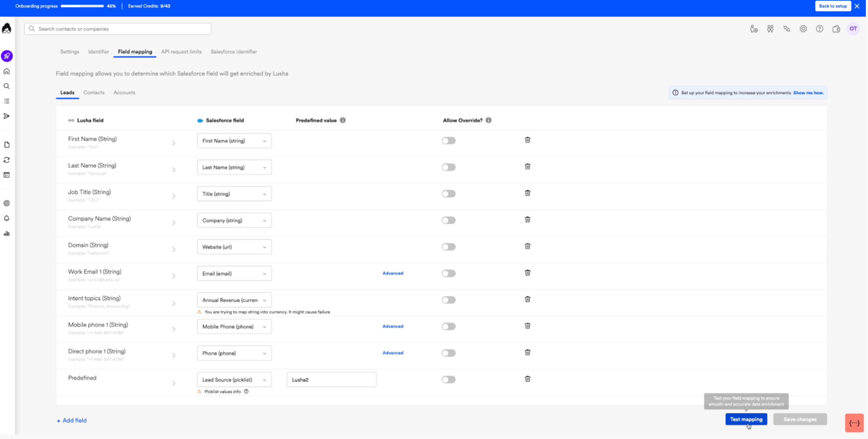Expand the Lead Source (picklist) dropdown
The width and height of the screenshot is (868, 439).
click(x=234, y=380)
